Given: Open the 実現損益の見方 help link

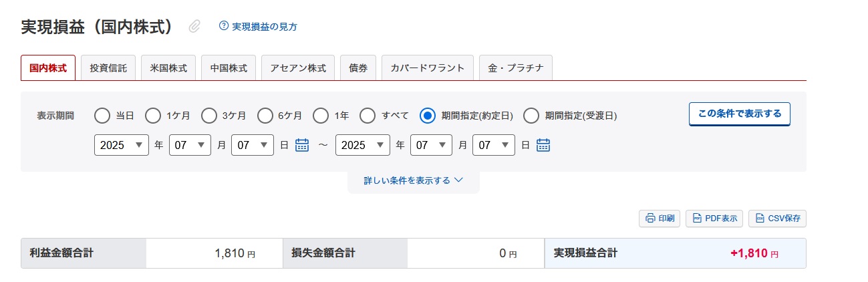Looking at the screenshot, I should tap(265, 27).
